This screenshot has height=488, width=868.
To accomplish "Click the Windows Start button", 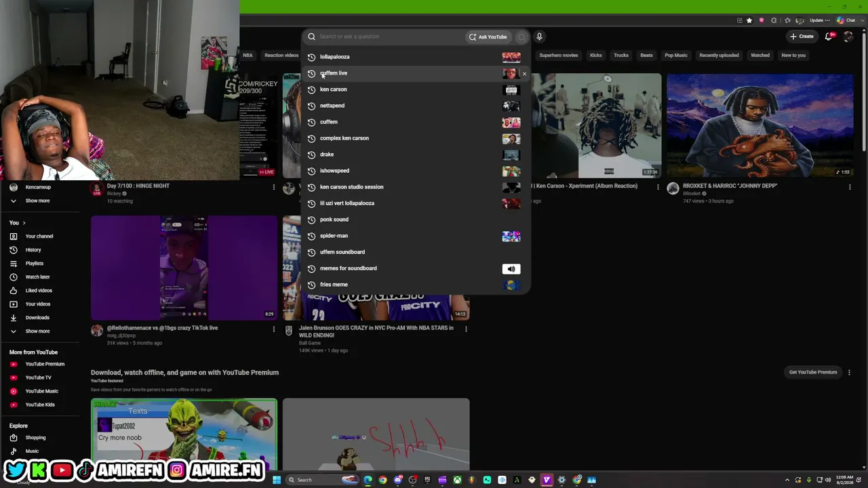I will [277, 480].
